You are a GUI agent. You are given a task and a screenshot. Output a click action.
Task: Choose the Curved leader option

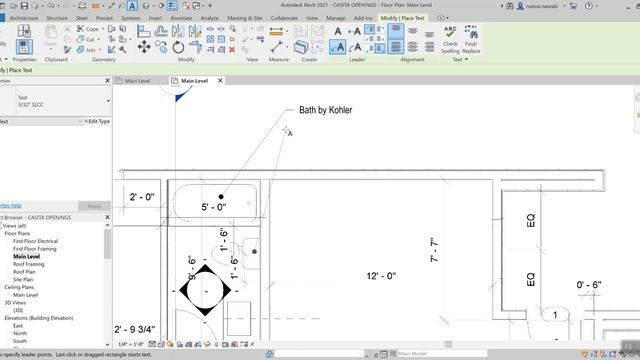354,47
